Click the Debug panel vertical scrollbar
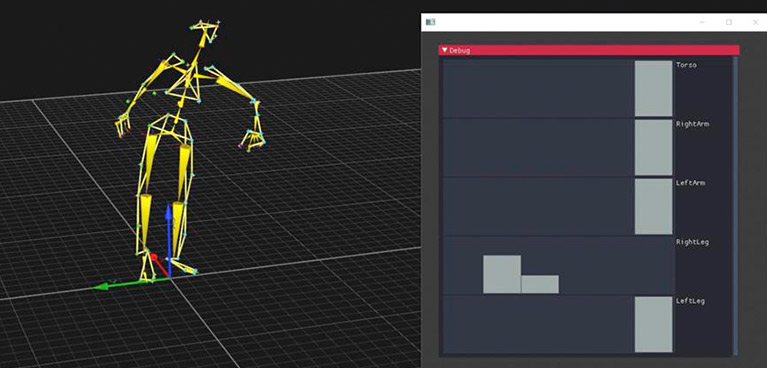This screenshot has width=767, height=368. tap(736, 206)
